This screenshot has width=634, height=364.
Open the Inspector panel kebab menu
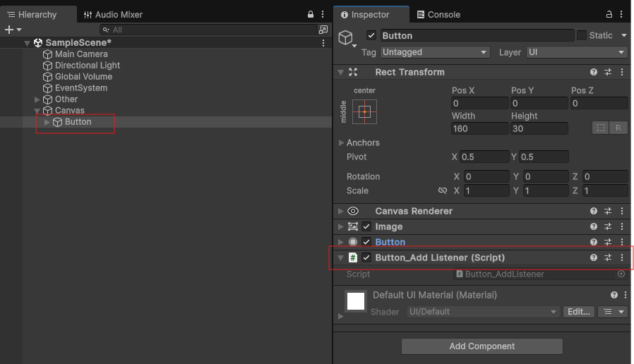click(621, 15)
